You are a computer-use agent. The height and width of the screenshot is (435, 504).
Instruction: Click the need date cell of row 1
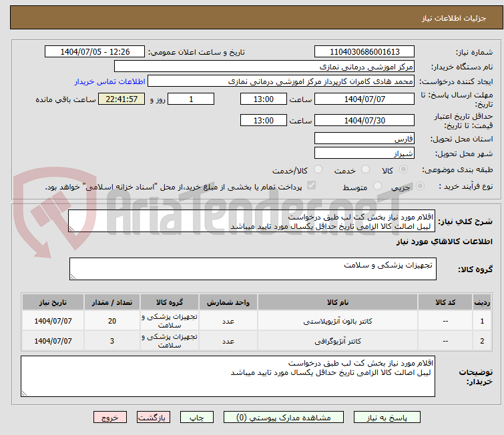[x=53, y=321]
